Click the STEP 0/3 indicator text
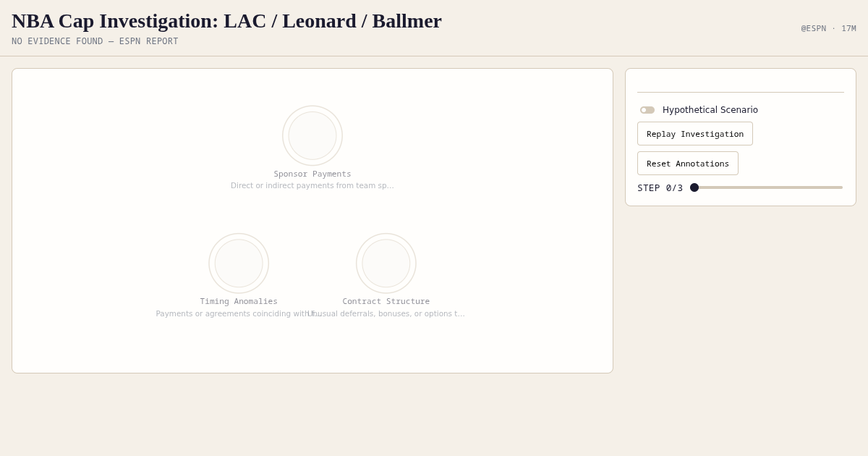Image resolution: width=868 pixels, height=456 pixels. click(x=660, y=188)
